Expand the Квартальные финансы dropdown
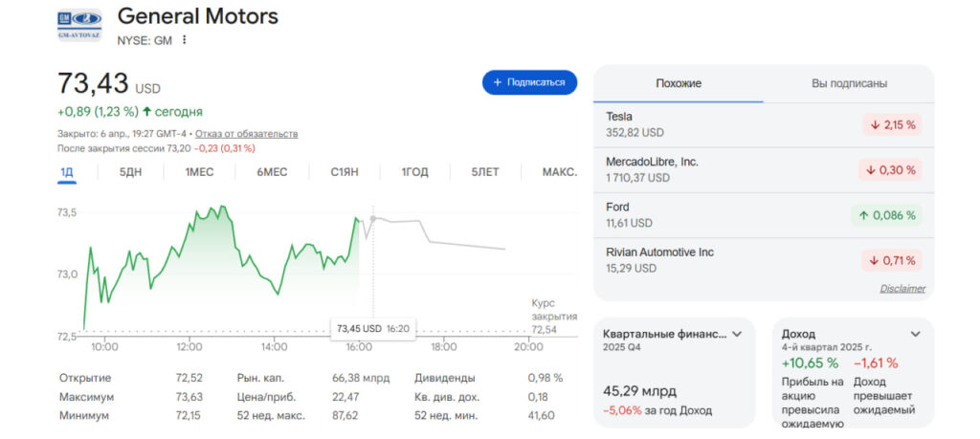Image resolution: width=980 pixels, height=439 pixels. pyautogui.click(x=737, y=334)
